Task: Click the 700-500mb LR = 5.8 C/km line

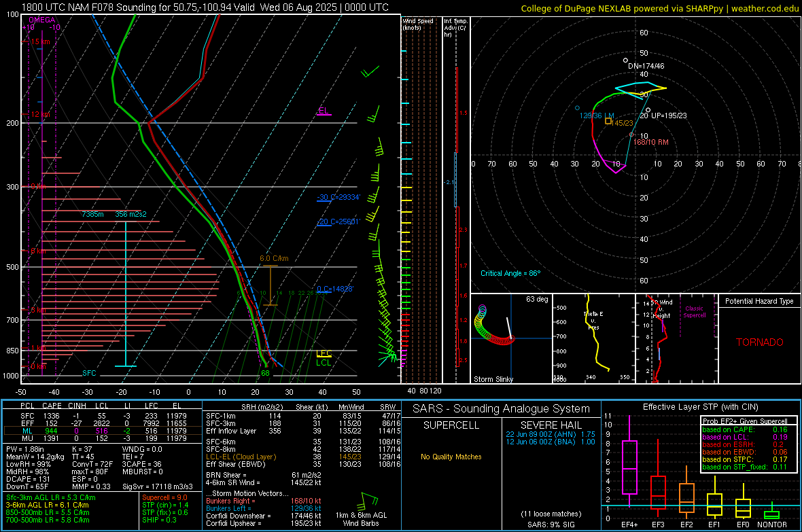Action: pyautogui.click(x=48, y=520)
